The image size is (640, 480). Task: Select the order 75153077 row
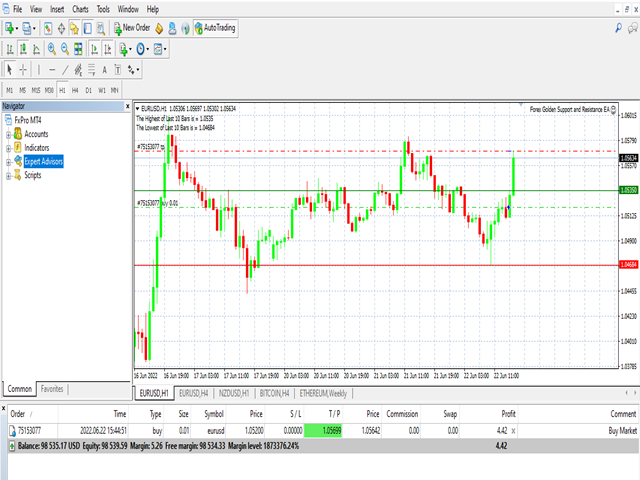pos(323,431)
